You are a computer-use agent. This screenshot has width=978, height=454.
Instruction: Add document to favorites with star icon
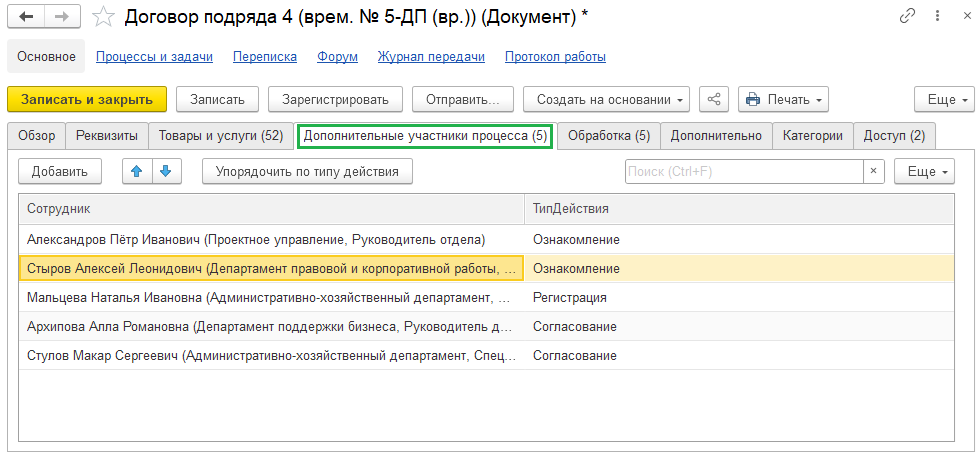103,16
